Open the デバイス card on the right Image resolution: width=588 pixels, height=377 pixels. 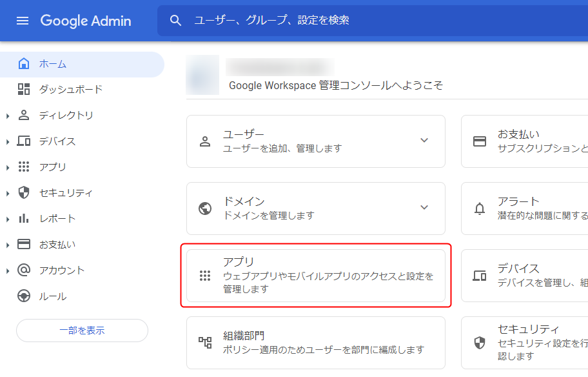[x=518, y=269]
